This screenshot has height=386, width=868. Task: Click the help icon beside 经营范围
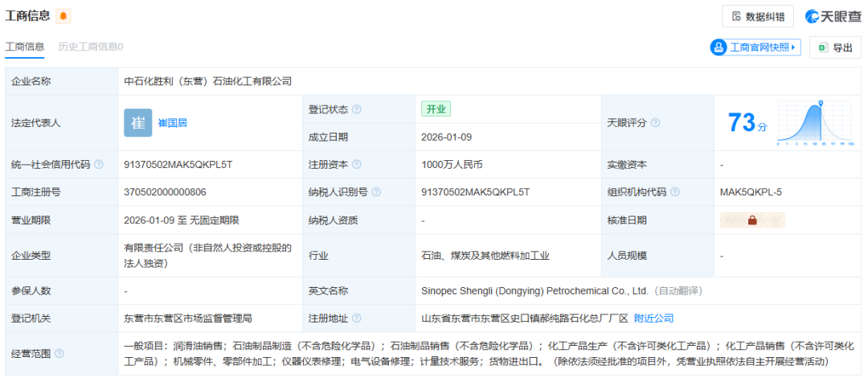click(x=59, y=353)
